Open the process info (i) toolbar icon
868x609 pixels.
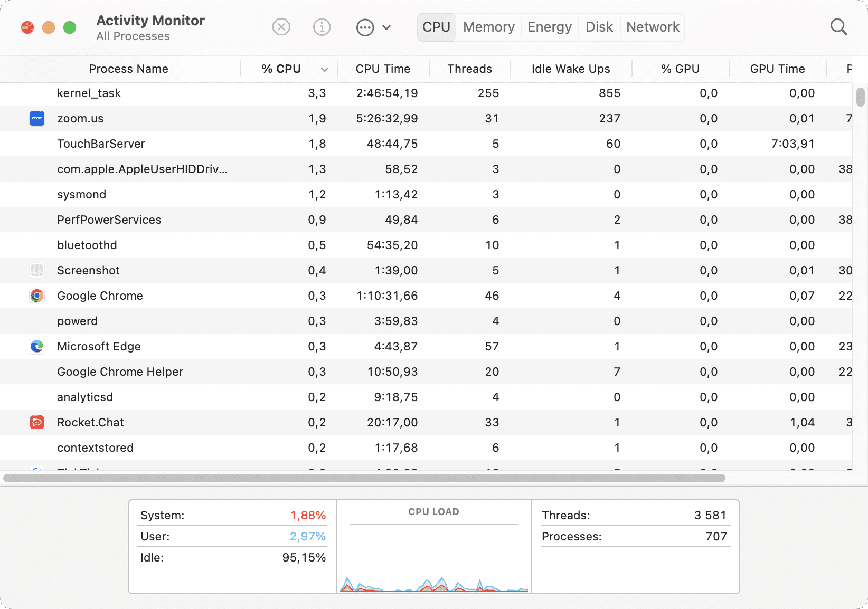pyautogui.click(x=322, y=27)
